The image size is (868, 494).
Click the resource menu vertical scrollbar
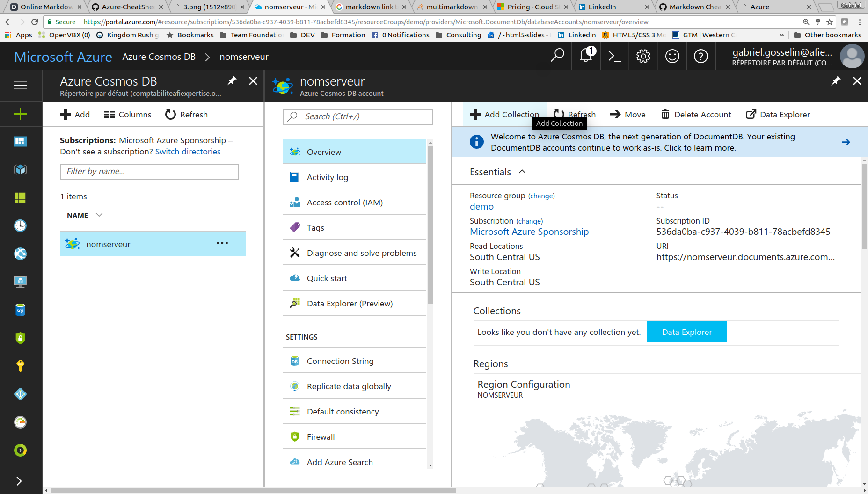pos(430,225)
